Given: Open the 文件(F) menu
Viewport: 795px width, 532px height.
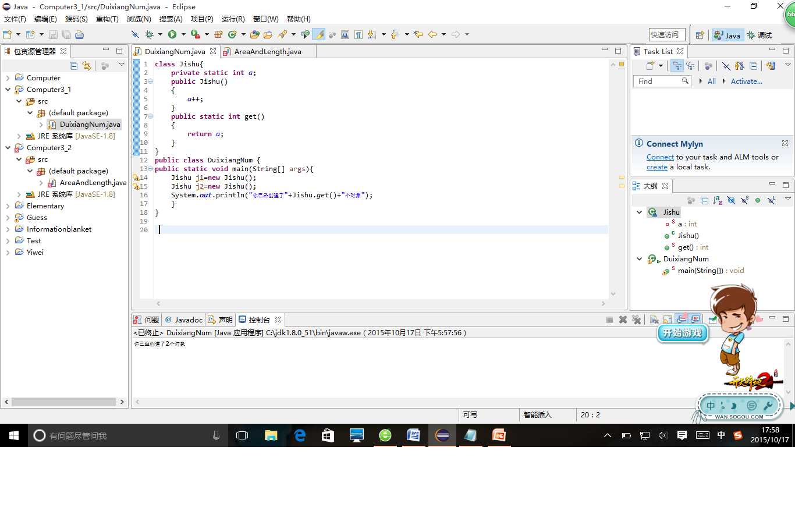Looking at the screenshot, I should click(x=15, y=19).
